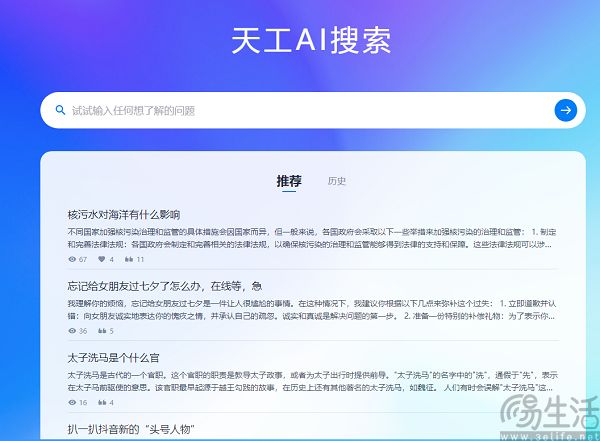Image resolution: width=600 pixels, height=441 pixels.
Task: Switch to the 历史 tab
Action: point(337,181)
